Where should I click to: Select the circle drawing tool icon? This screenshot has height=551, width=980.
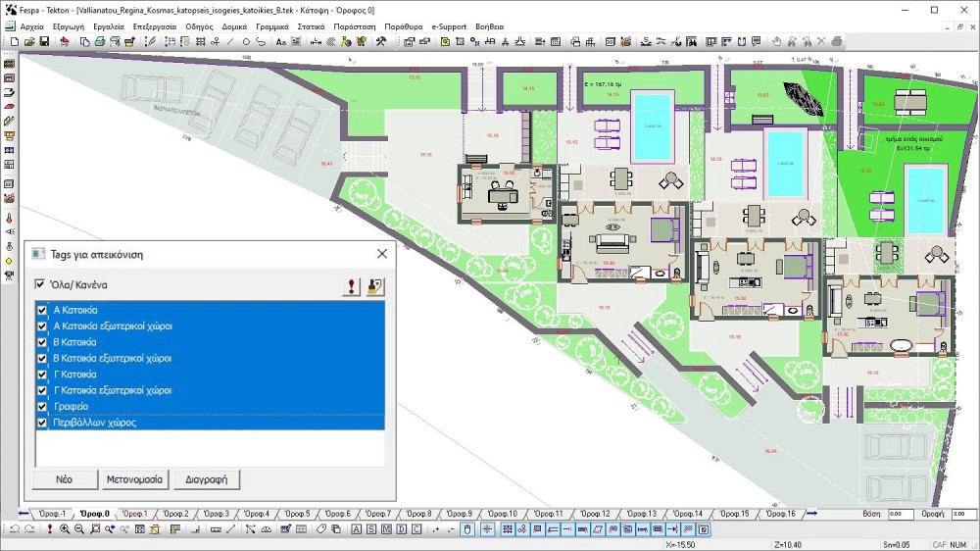point(246,42)
